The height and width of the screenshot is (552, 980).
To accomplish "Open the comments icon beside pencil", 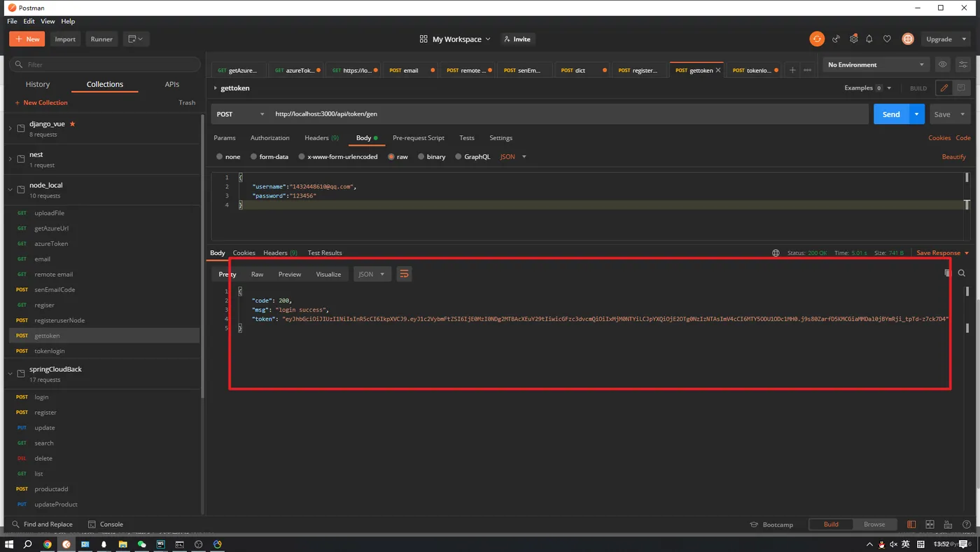I will point(961,88).
